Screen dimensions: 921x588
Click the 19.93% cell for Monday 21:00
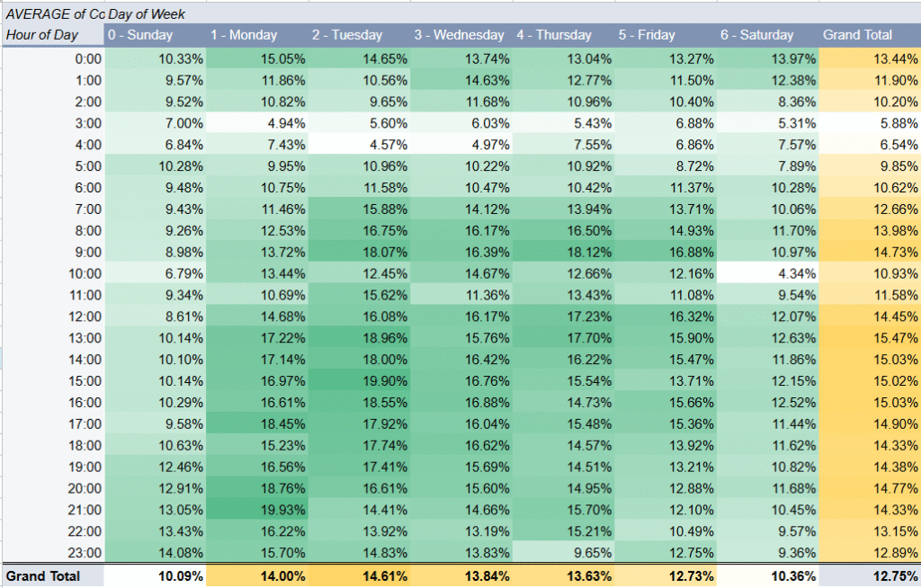click(256, 510)
